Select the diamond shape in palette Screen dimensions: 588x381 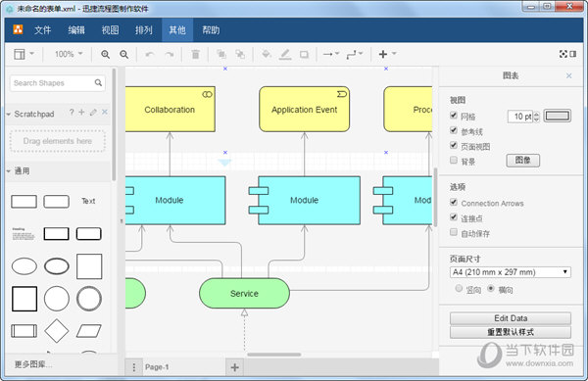[x=56, y=331]
